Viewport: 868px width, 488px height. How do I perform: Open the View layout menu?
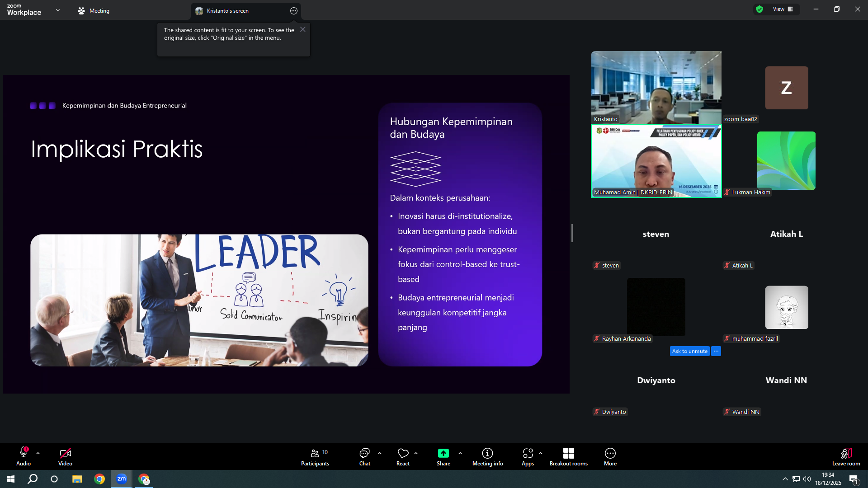click(x=783, y=9)
